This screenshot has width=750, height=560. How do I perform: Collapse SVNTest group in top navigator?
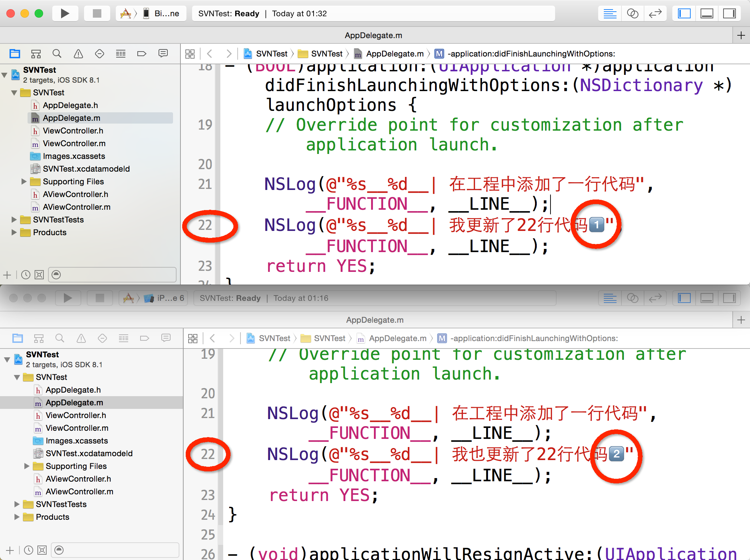pyautogui.click(x=14, y=93)
